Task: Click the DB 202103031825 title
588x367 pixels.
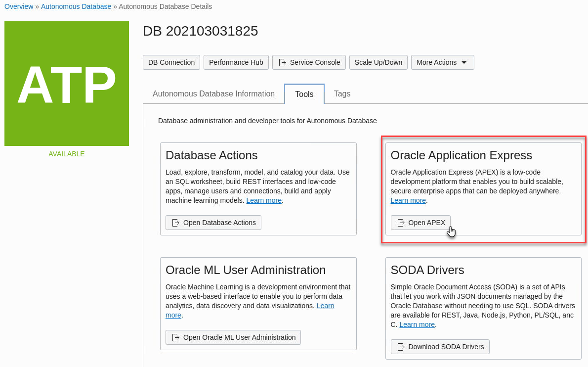Action: point(200,31)
